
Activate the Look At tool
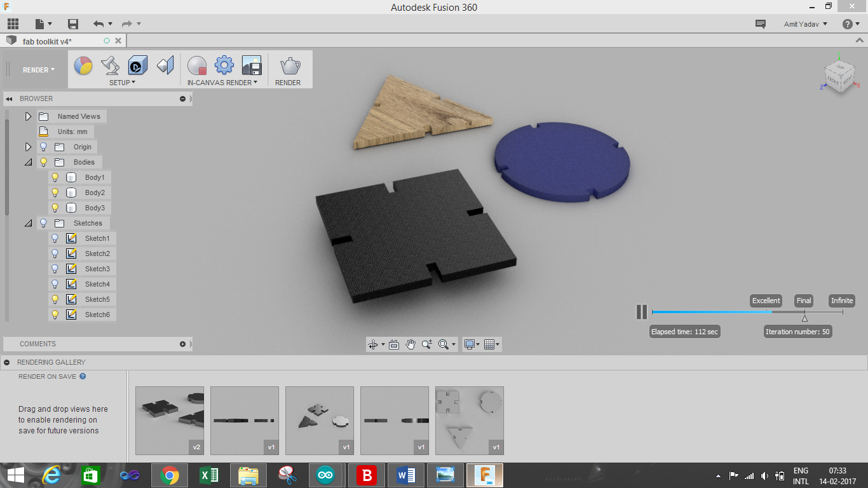tap(394, 344)
